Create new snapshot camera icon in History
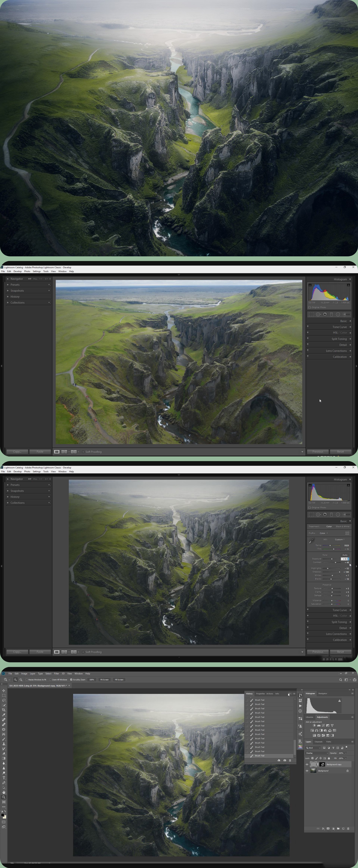The width and height of the screenshot is (358, 868). pos(285,760)
